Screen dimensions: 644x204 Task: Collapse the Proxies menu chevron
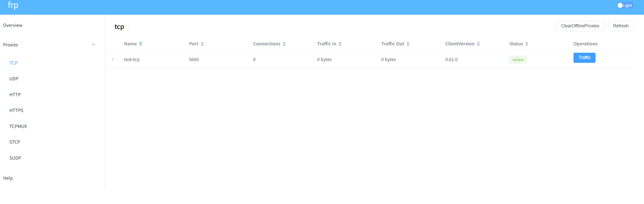(93, 45)
